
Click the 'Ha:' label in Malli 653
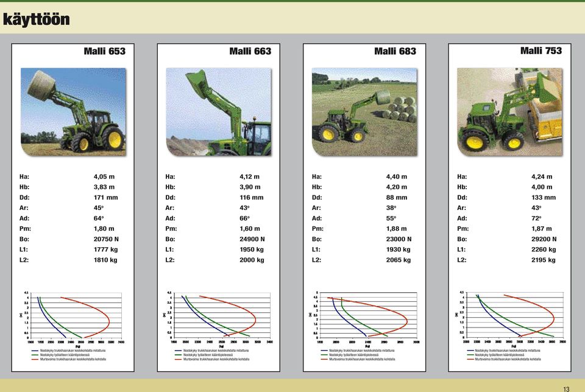[24, 177]
